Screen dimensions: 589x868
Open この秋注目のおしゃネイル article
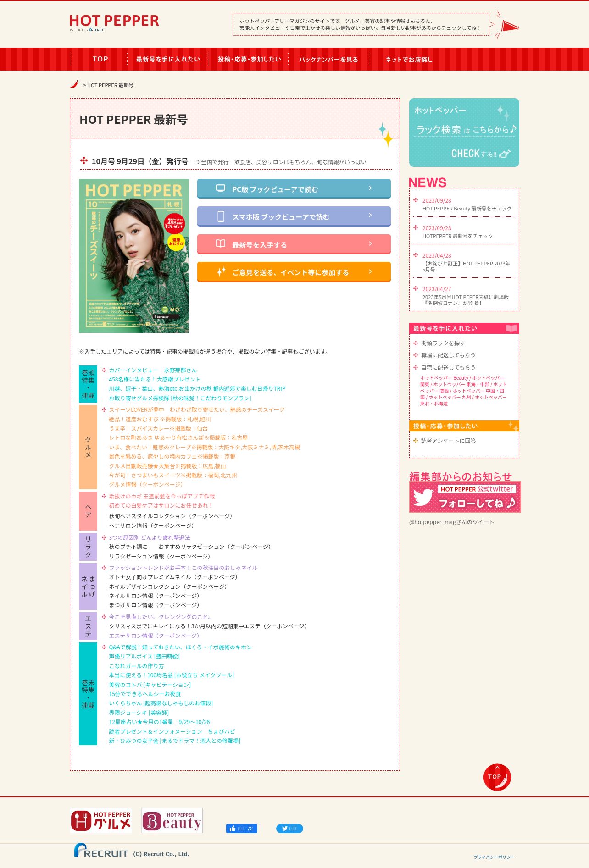coord(183,568)
